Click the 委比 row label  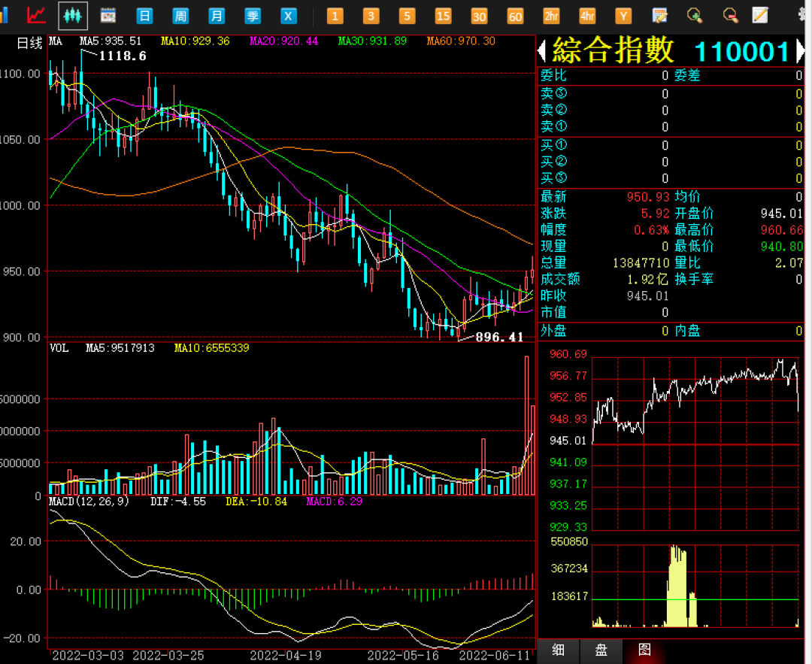pos(553,76)
